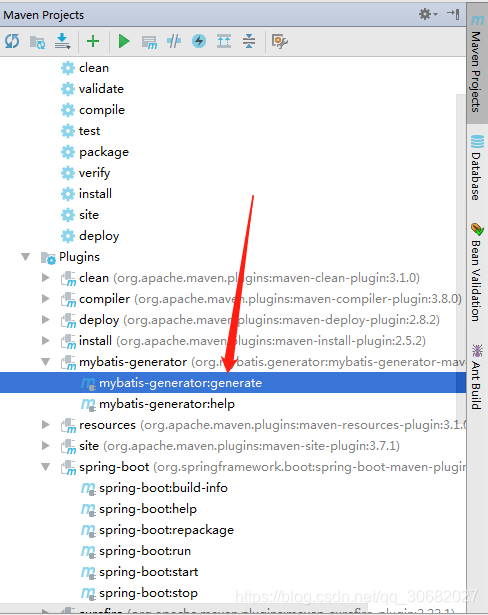
Task: Select spring-boot:run goal
Action: 145,551
